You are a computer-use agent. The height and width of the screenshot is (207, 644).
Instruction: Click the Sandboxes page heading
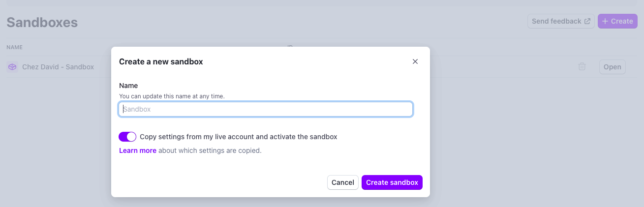point(42,22)
